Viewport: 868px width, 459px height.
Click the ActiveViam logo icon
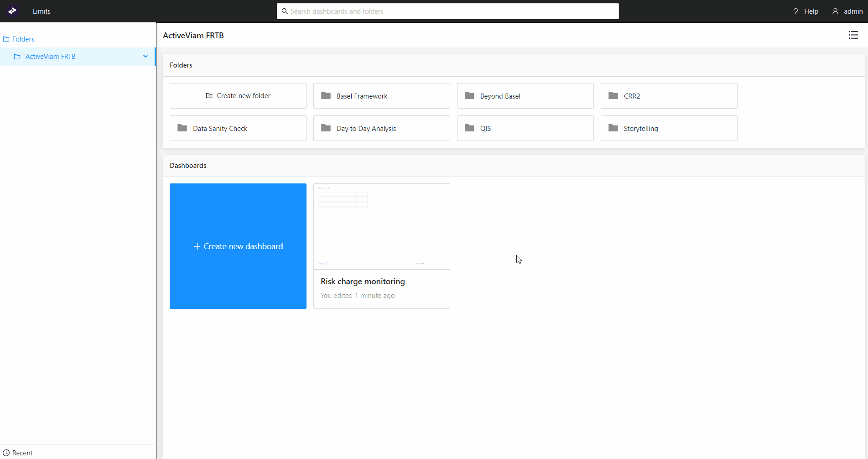(12, 11)
